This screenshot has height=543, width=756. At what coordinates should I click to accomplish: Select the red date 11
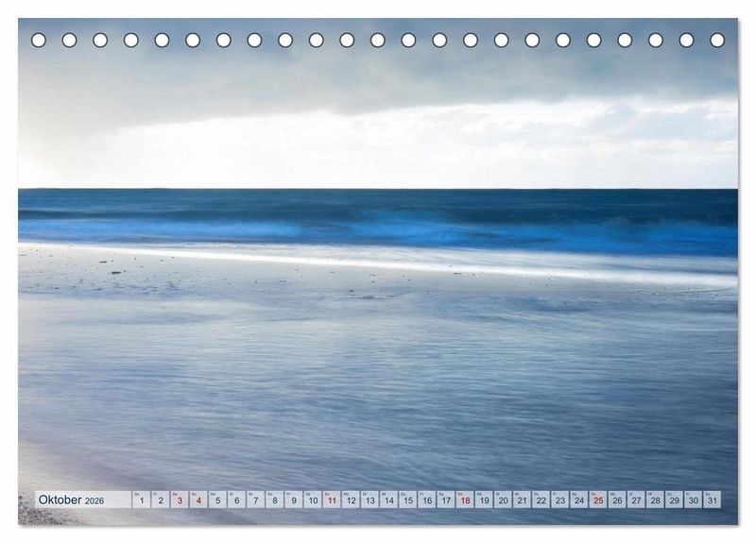click(332, 501)
